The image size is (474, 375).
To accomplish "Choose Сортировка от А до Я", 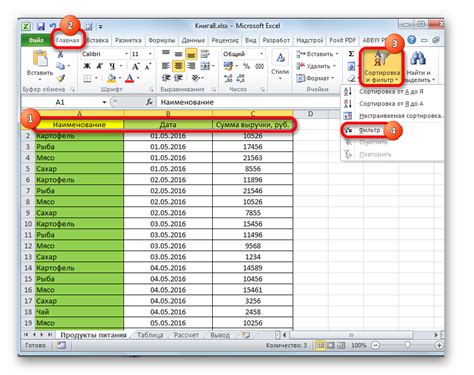I will click(391, 91).
